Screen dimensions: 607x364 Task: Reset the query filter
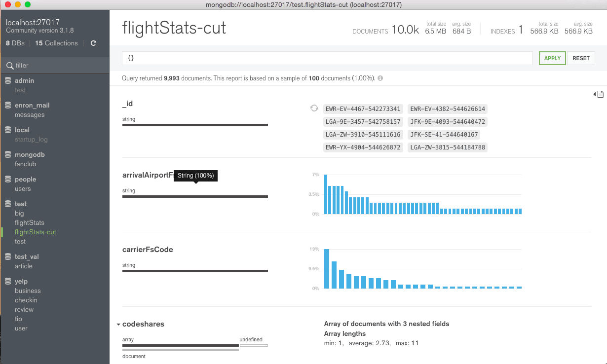581,58
